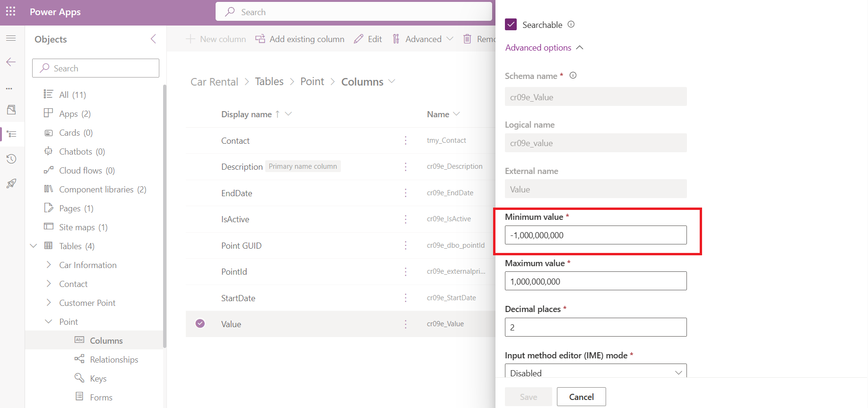Collapse the Objects pane with chevron
Image resolution: width=868 pixels, height=408 pixels.
point(153,39)
